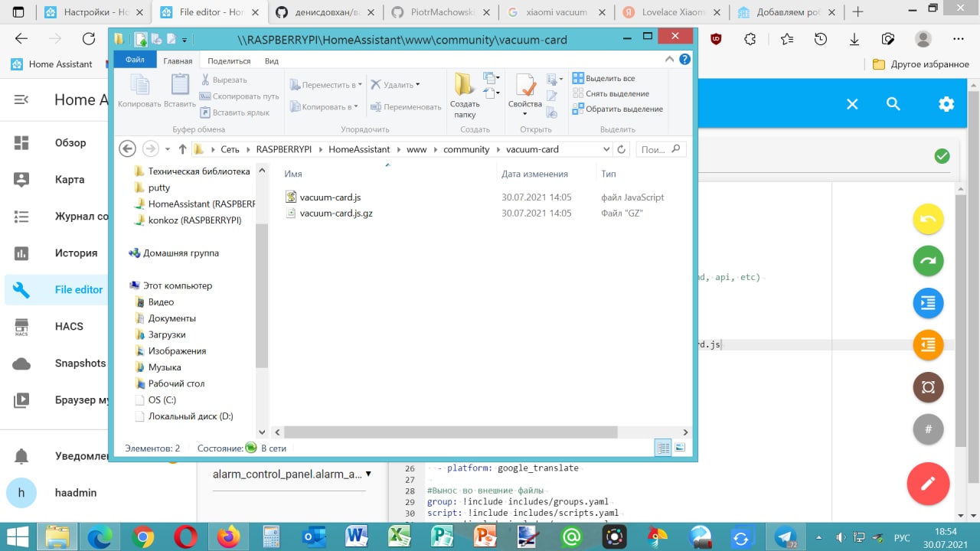The image size is (980, 551).
Task: Open Snapshots in Home Assistant sidebar
Action: (80, 363)
